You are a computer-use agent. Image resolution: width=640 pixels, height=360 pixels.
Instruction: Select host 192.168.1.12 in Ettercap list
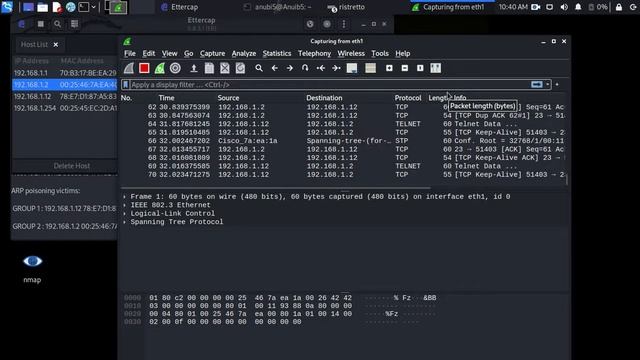[x=65, y=97]
